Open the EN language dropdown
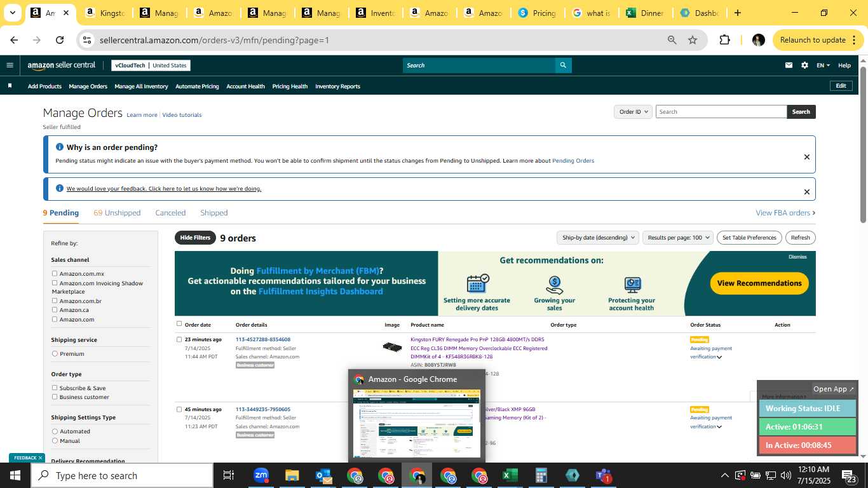The width and height of the screenshot is (868, 488). (x=823, y=65)
